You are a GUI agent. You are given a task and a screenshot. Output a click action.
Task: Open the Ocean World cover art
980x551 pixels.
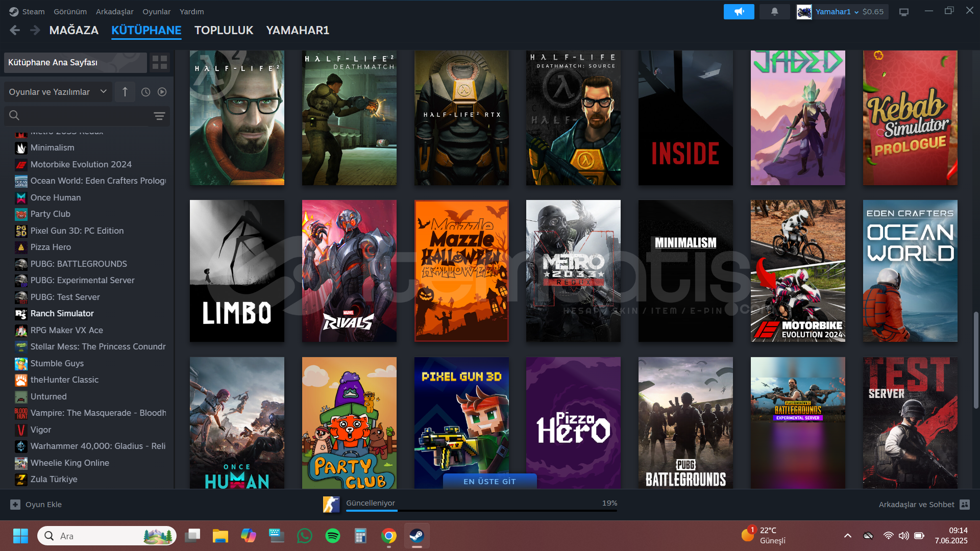pyautogui.click(x=910, y=271)
